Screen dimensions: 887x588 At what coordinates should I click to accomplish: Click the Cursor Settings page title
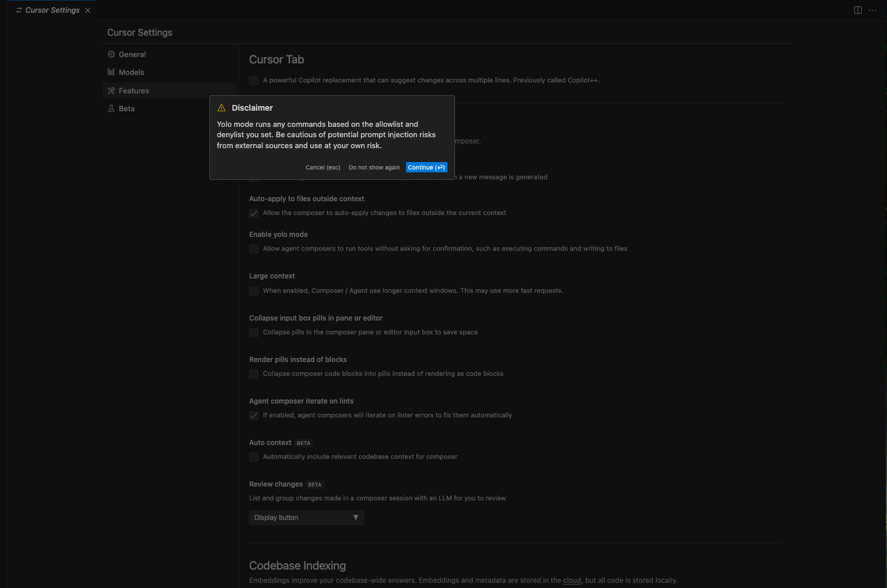[140, 32]
